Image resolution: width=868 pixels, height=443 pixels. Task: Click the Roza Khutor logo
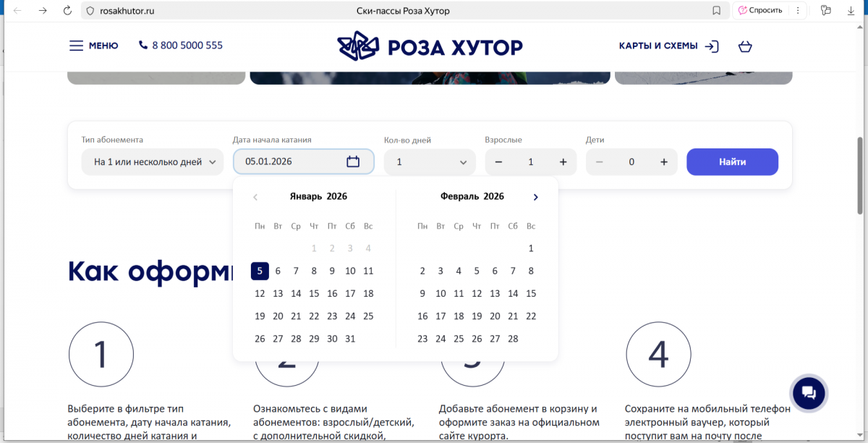(x=430, y=46)
